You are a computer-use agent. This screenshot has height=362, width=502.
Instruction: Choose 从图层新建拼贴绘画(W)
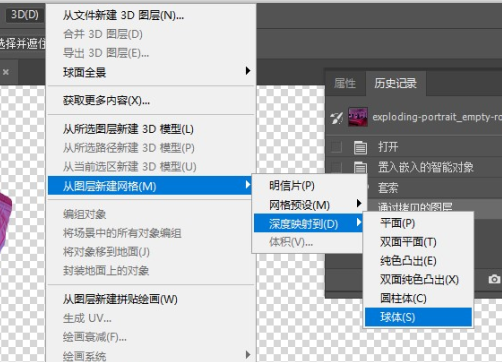(151, 299)
